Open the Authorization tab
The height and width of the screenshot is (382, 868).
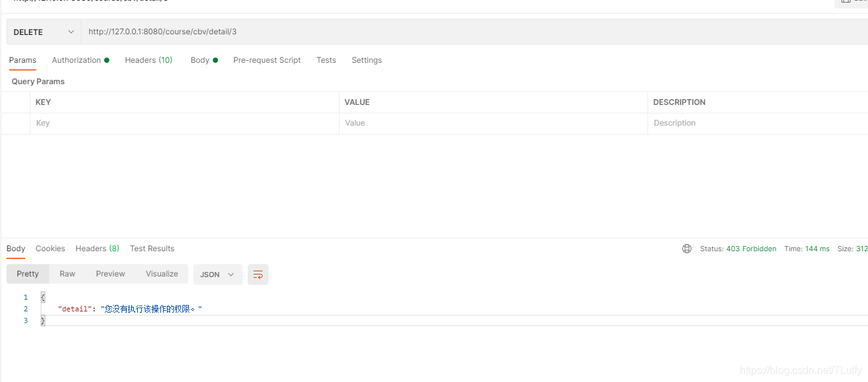[80, 60]
